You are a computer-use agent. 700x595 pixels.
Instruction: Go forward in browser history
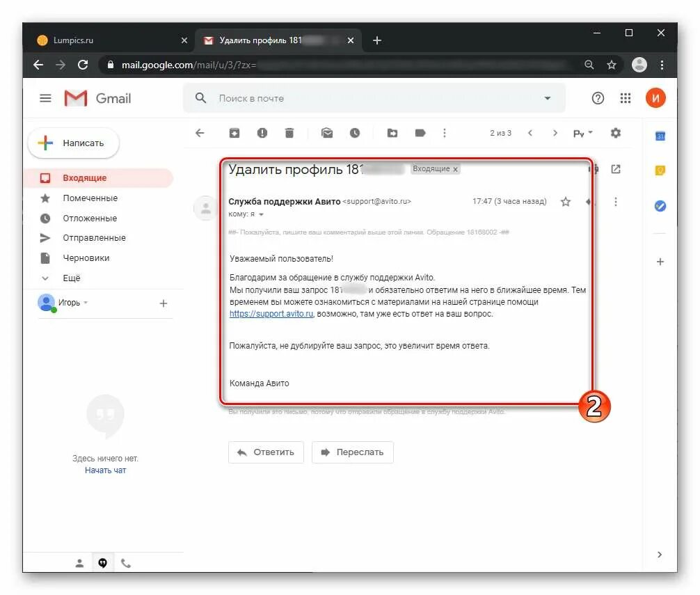[61, 65]
